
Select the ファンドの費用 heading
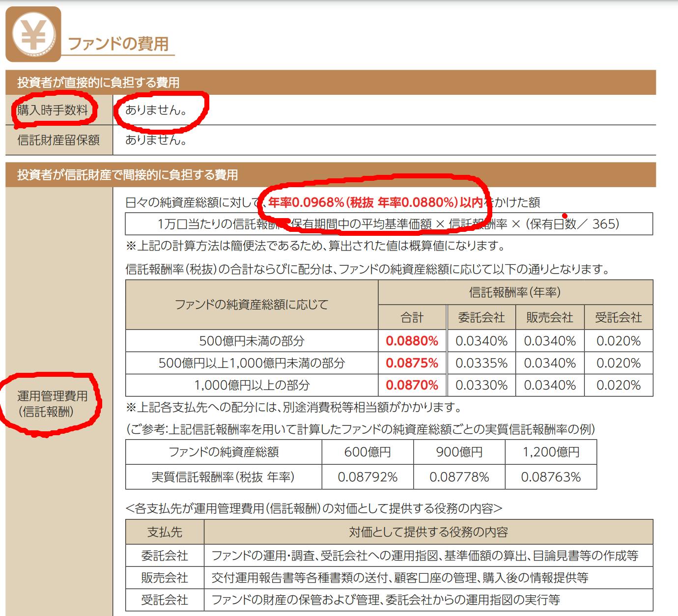point(118,44)
